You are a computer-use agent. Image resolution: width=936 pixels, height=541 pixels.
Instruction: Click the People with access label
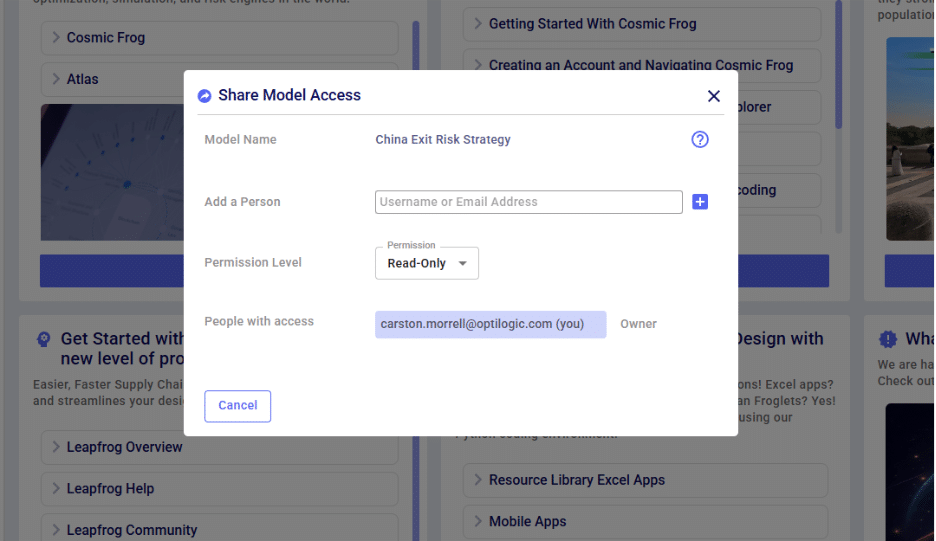click(258, 321)
